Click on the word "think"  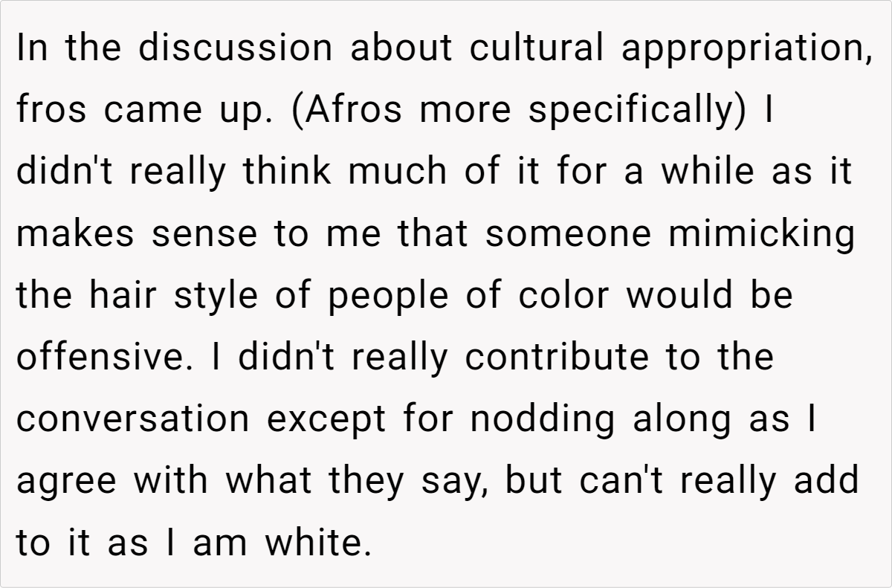[x=286, y=173]
